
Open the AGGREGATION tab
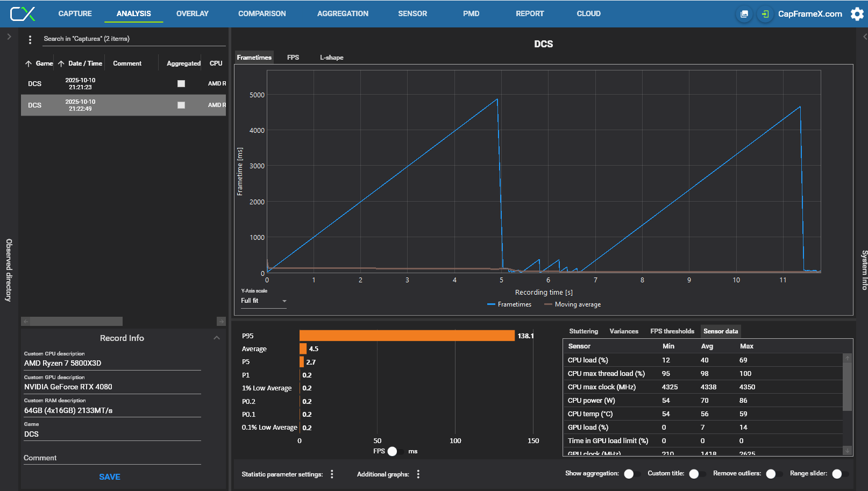click(343, 13)
